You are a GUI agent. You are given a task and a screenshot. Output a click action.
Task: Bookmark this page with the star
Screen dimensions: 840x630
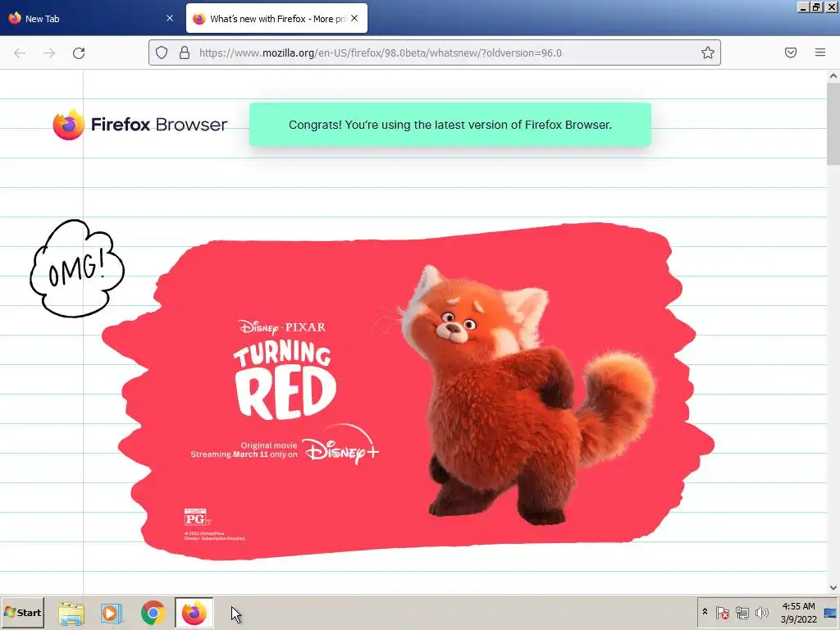[x=708, y=52]
